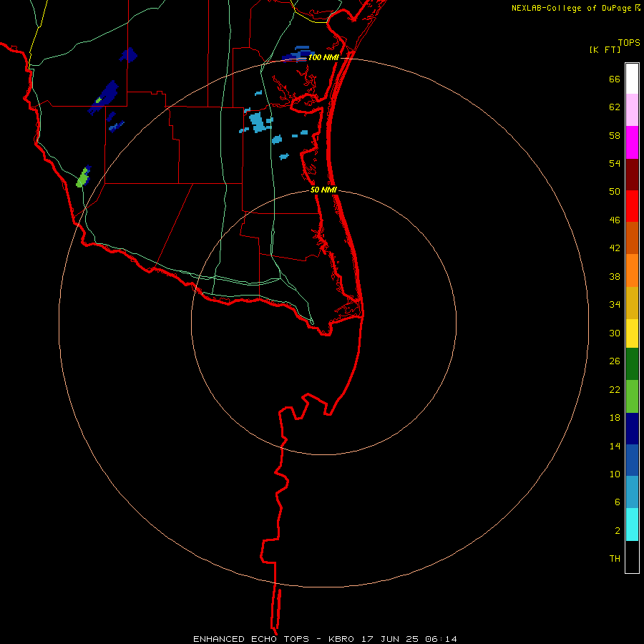Screen dimensions: 644x644
Task: Click the '46' legend value
Action: pyautogui.click(x=615, y=220)
